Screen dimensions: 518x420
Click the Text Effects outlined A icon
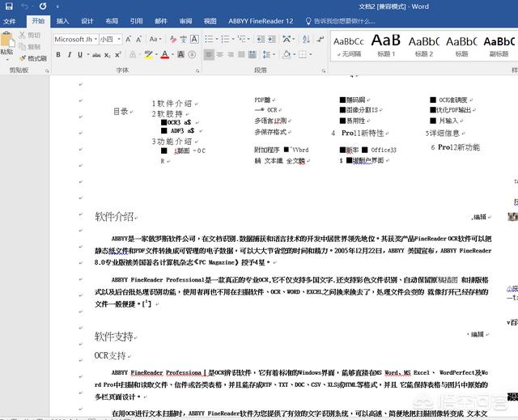tap(133, 55)
